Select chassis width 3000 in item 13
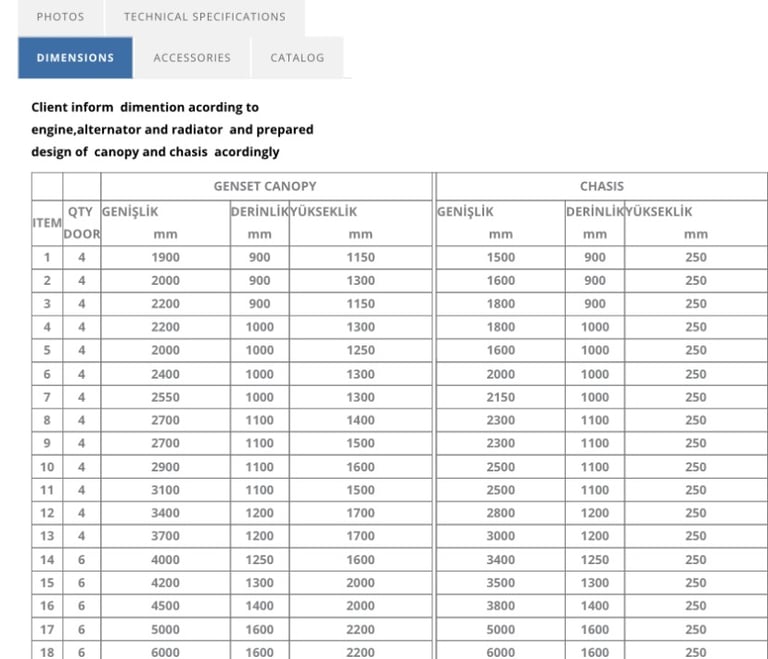The image size is (768, 659). [x=501, y=536]
